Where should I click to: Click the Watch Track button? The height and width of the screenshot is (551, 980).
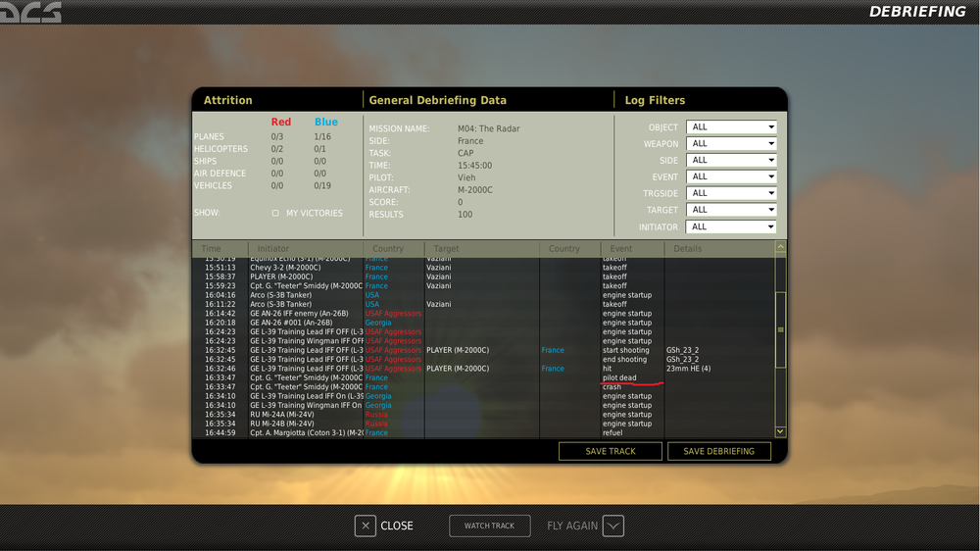[x=489, y=526]
